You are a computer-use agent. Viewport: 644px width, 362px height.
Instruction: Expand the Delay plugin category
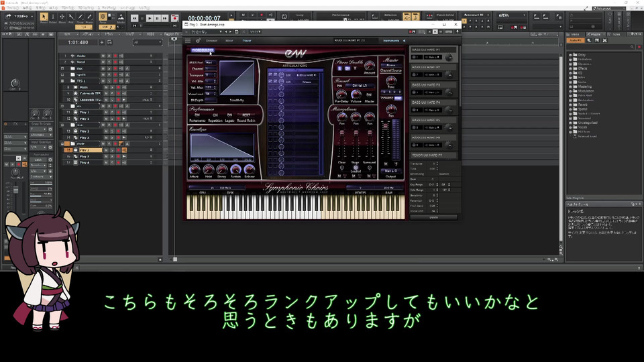click(570, 54)
